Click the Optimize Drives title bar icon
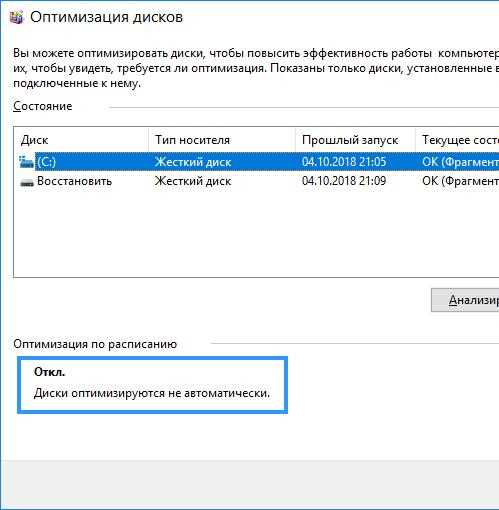Screen dimensions: 499x510 pos(17,17)
